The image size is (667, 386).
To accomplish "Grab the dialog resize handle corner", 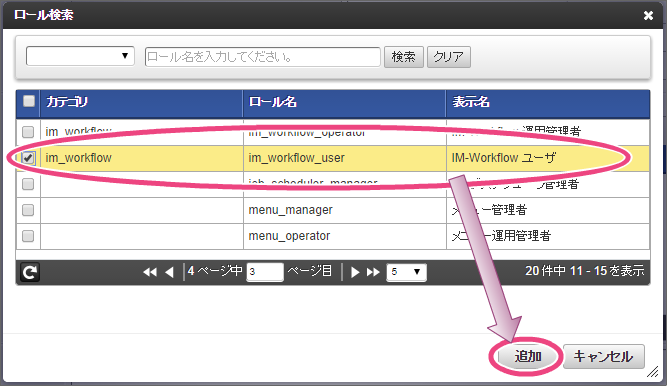I will 653,372.
